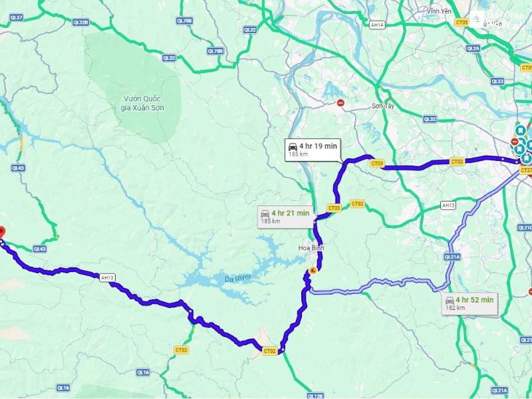Click the Hoa Binh city label
Viewport: 532px width, 399px height.
(x=311, y=248)
